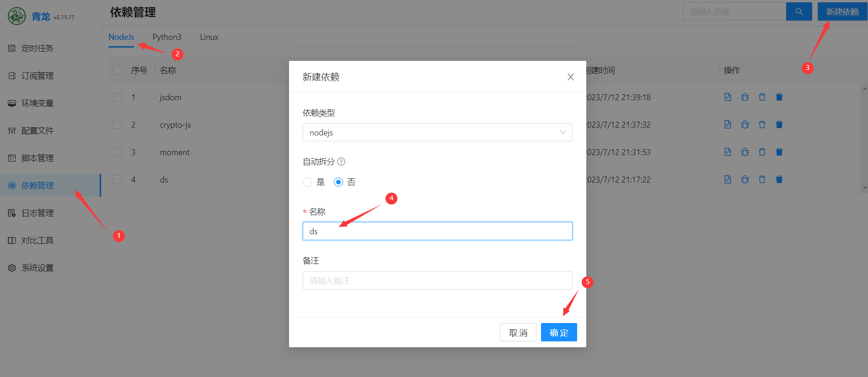The height and width of the screenshot is (377, 868).
Task: Toggle the select-all checkbox in table header
Action: 118,70
